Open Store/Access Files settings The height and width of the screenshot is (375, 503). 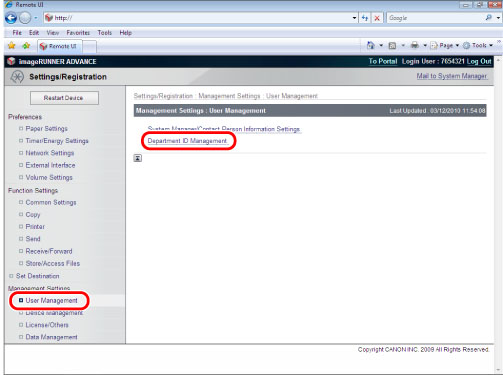coord(53,263)
